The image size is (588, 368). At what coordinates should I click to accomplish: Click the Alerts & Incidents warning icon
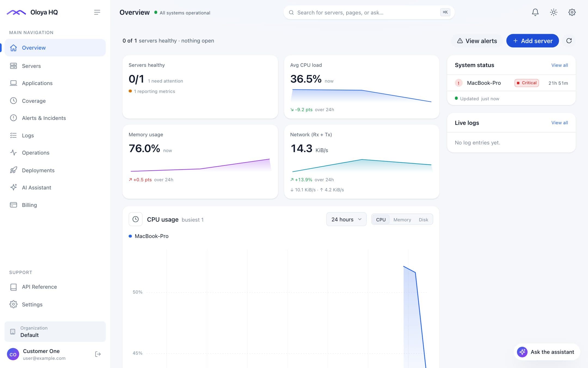coord(13,118)
